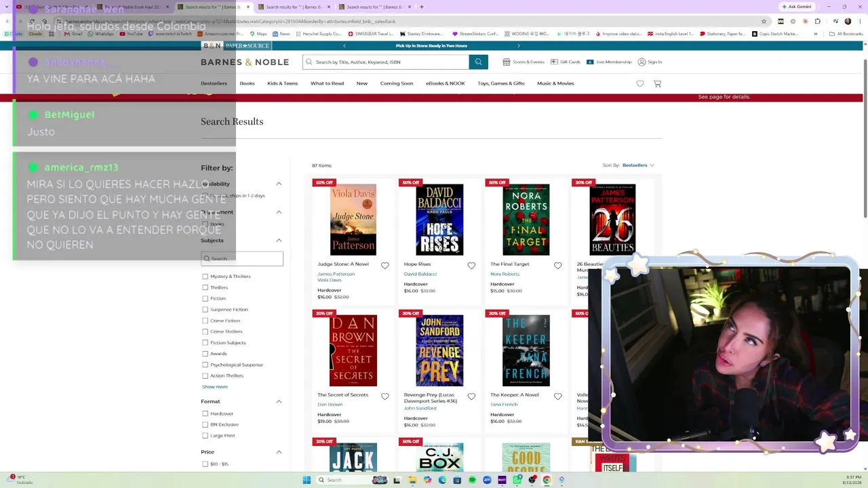
Task: Open the Judge Stone book cover
Action: pos(353,220)
